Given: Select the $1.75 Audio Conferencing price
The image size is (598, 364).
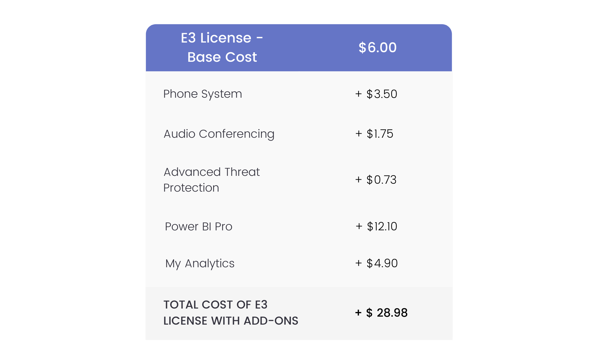Looking at the screenshot, I should tap(380, 134).
